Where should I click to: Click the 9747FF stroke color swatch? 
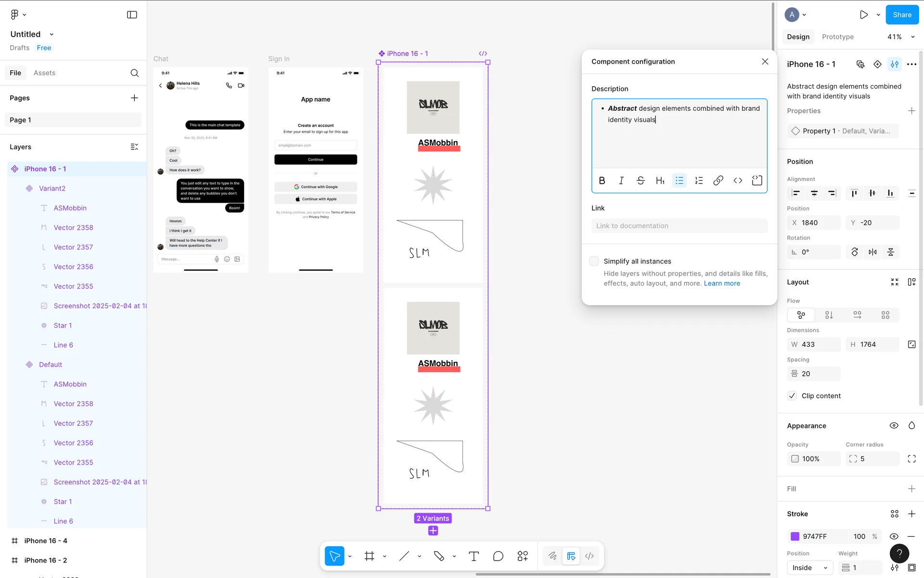[795, 537]
